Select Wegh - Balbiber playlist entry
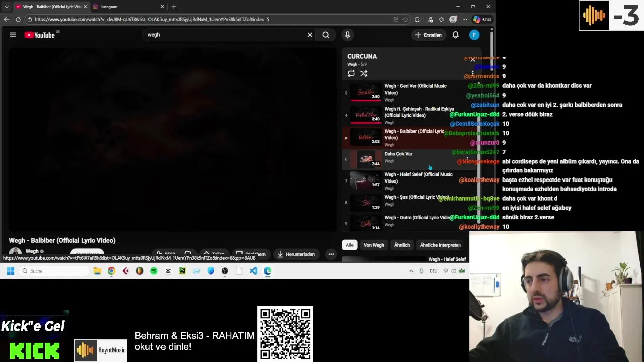This screenshot has height=362, width=644. [410, 137]
